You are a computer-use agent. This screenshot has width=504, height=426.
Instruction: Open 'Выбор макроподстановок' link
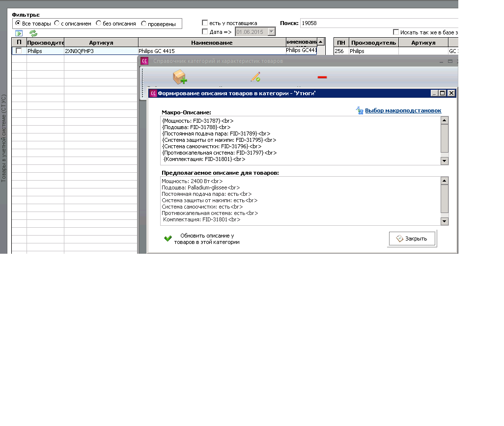[x=403, y=110]
